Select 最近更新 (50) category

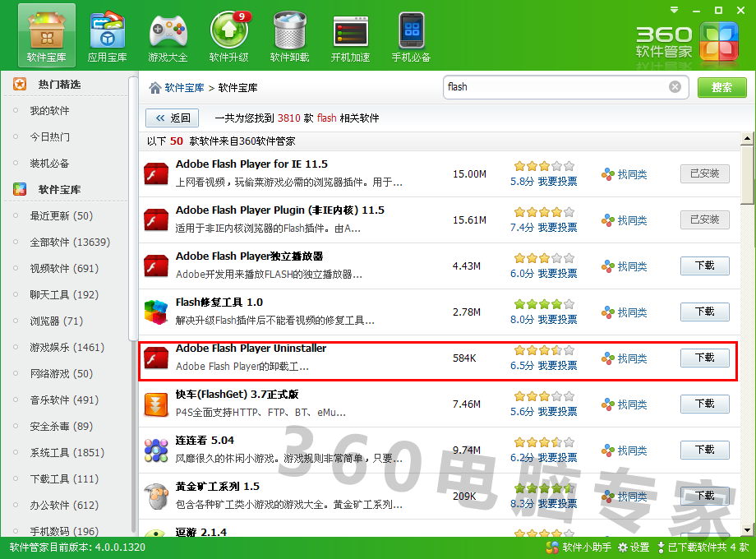pos(62,215)
